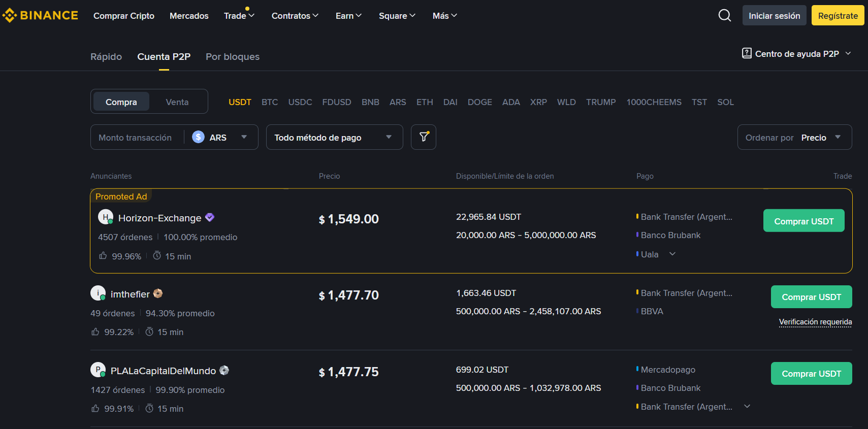Click the Regístrate button

838,16
